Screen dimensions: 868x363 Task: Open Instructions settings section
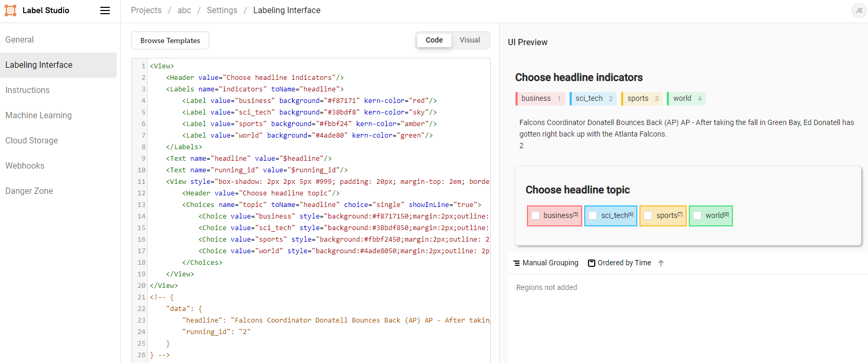coord(58,90)
